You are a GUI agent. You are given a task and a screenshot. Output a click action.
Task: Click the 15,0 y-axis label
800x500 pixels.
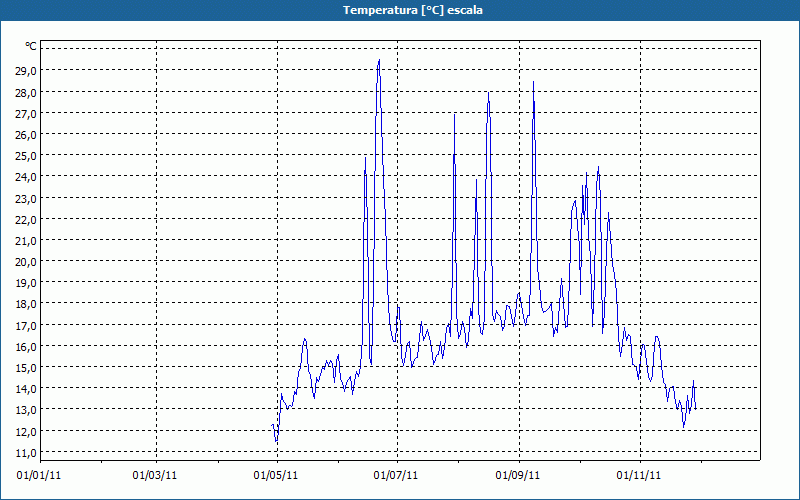point(26,368)
